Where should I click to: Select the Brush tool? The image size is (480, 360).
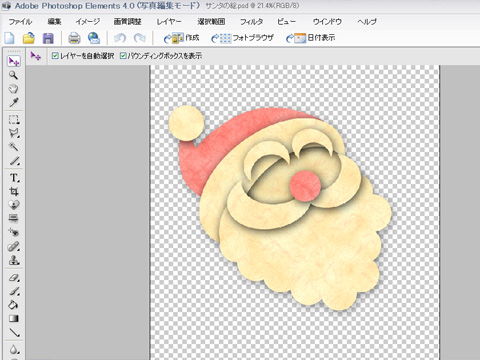click(x=14, y=291)
